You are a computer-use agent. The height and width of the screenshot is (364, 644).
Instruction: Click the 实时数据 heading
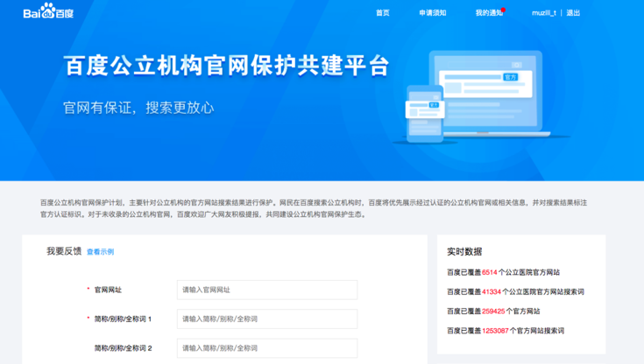[x=464, y=251]
